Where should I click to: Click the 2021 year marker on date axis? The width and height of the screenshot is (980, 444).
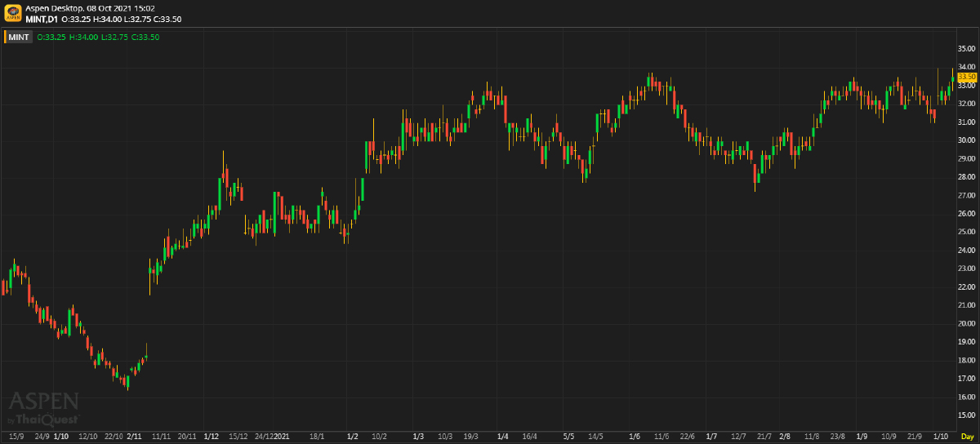point(282,437)
